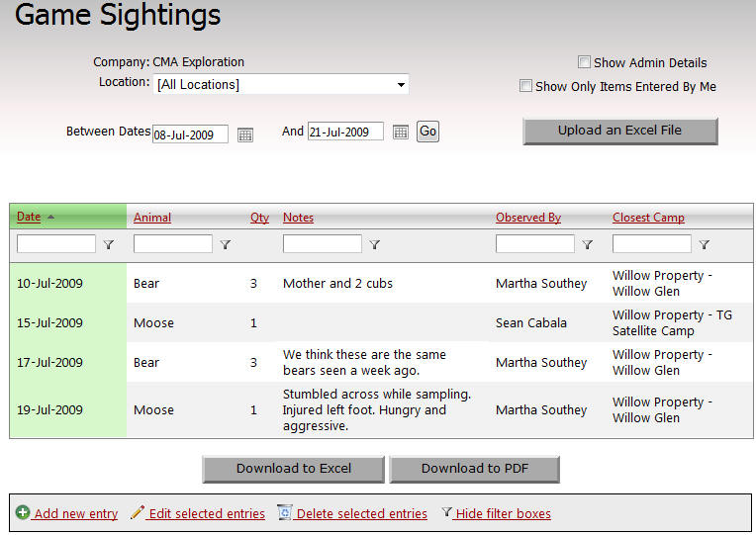Click the Observed By filter text box
The height and width of the screenshot is (535, 756).
(x=534, y=244)
